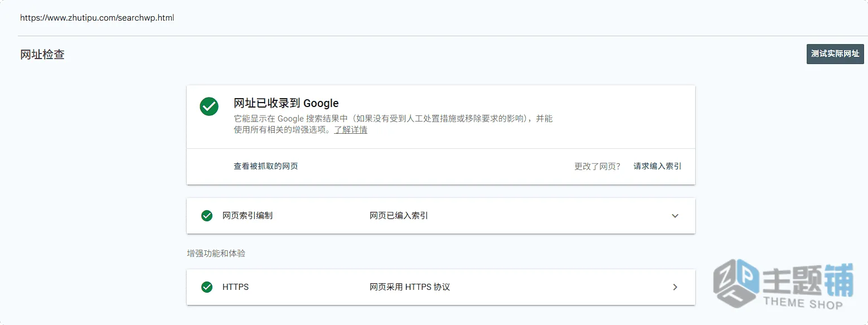Open HTTPS details arrow

(x=675, y=287)
